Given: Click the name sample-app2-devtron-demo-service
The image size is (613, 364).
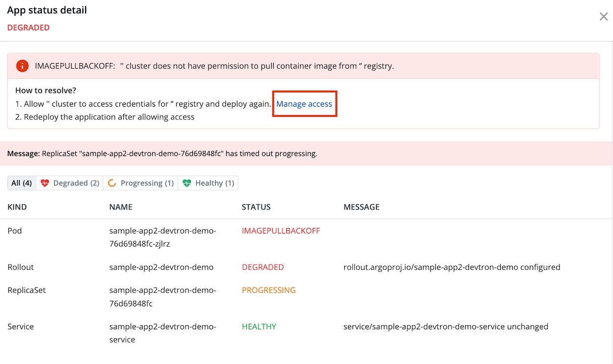Looking at the screenshot, I should click(163, 333).
